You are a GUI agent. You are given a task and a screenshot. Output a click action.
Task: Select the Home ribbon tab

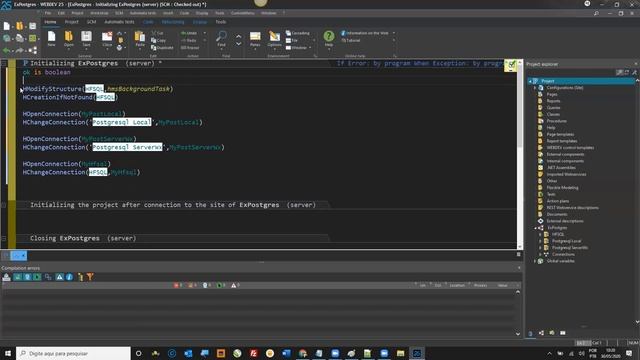[x=50, y=22]
